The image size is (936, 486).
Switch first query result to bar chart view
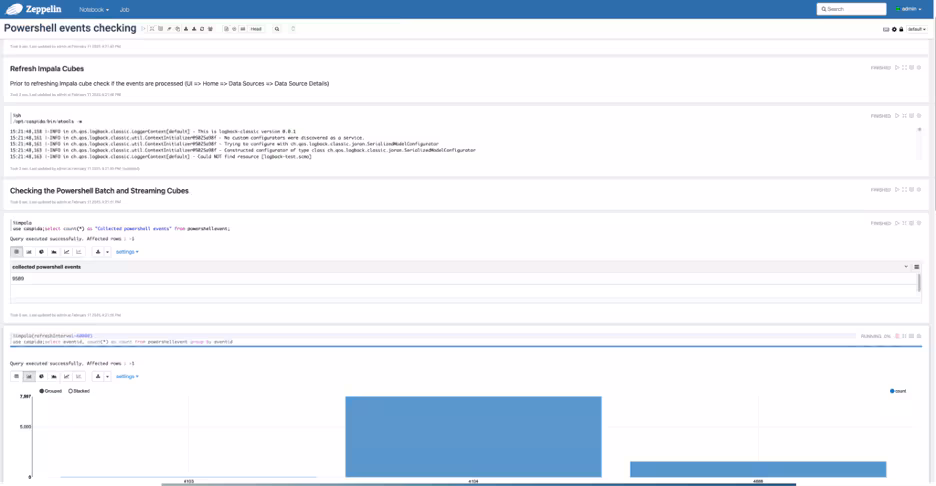click(29, 252)
